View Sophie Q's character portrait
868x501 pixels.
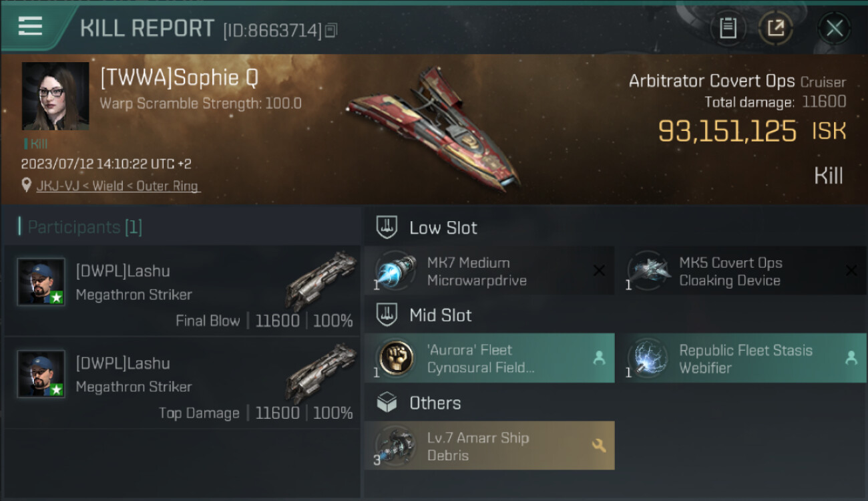point(55,96)
